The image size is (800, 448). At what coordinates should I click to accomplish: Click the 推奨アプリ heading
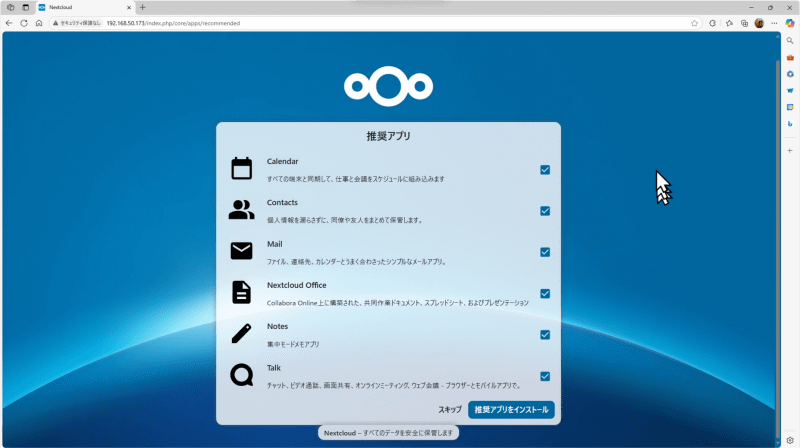388,136
